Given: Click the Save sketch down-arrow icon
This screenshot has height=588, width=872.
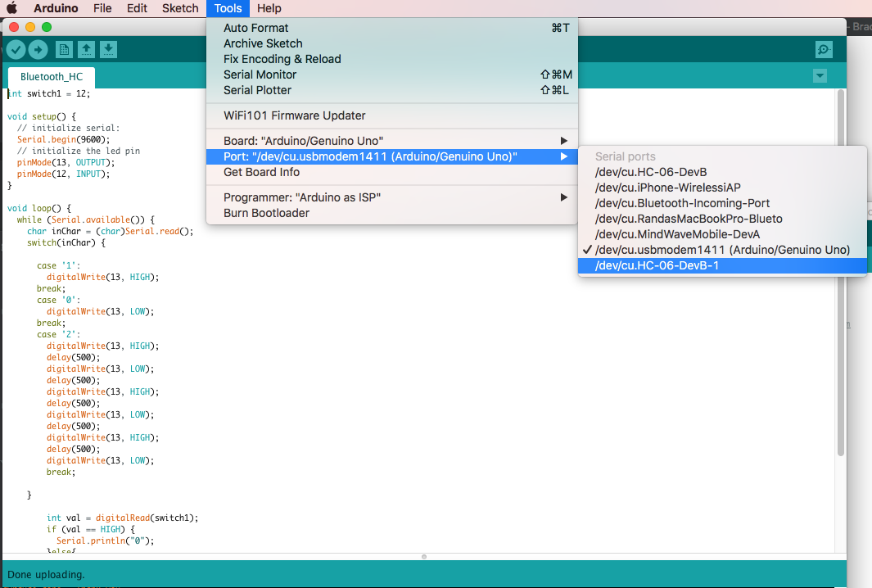Looking at the screenshot, I should [x=108, y=50].
